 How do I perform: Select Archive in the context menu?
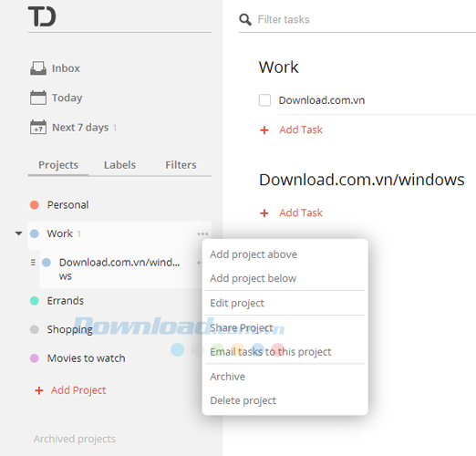(227, 377)
